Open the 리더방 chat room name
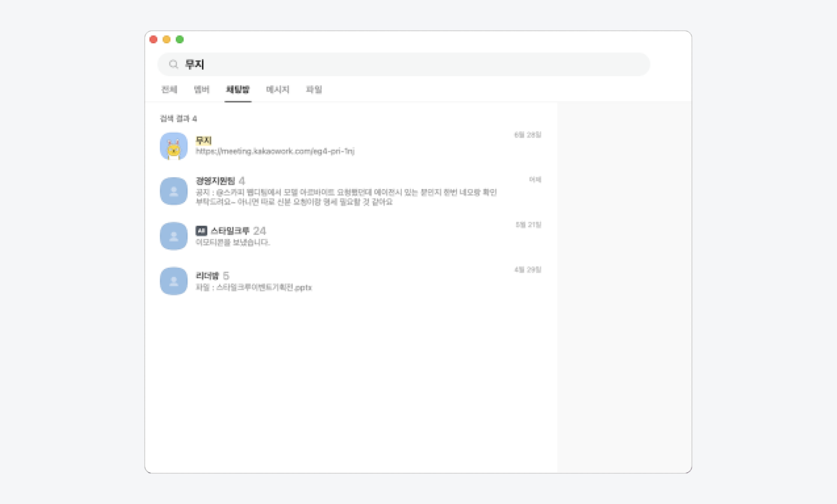This screenshot has width=837, height=504. click(207, 276)
